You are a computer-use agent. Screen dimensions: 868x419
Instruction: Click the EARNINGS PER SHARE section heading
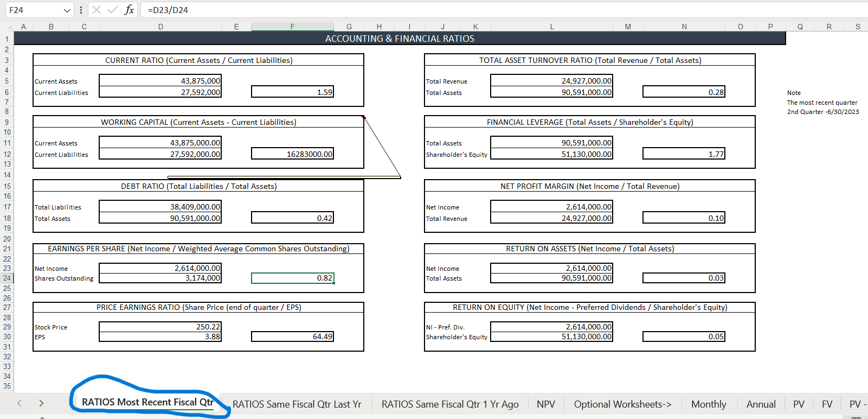198,249
